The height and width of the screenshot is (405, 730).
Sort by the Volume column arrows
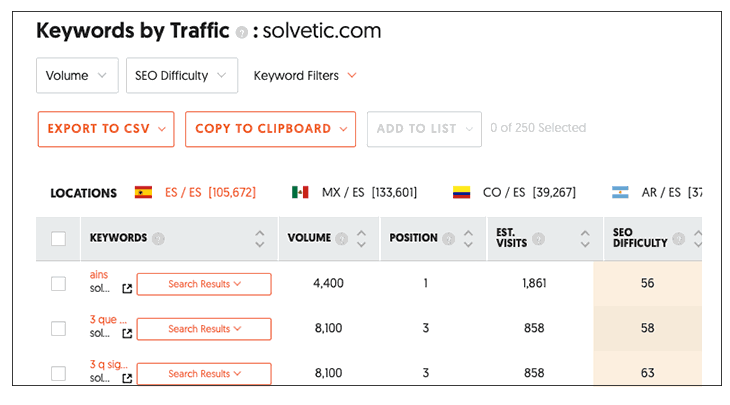[363, 239]
